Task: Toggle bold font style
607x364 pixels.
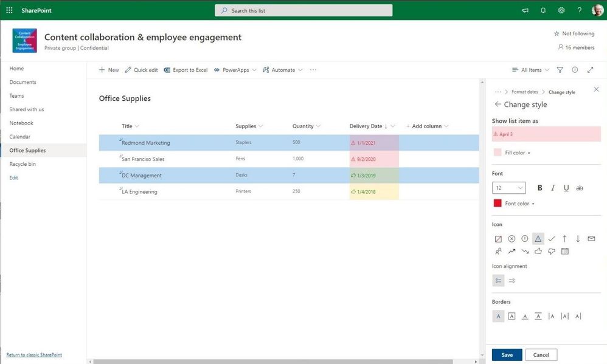Action: tap(539, 188)
